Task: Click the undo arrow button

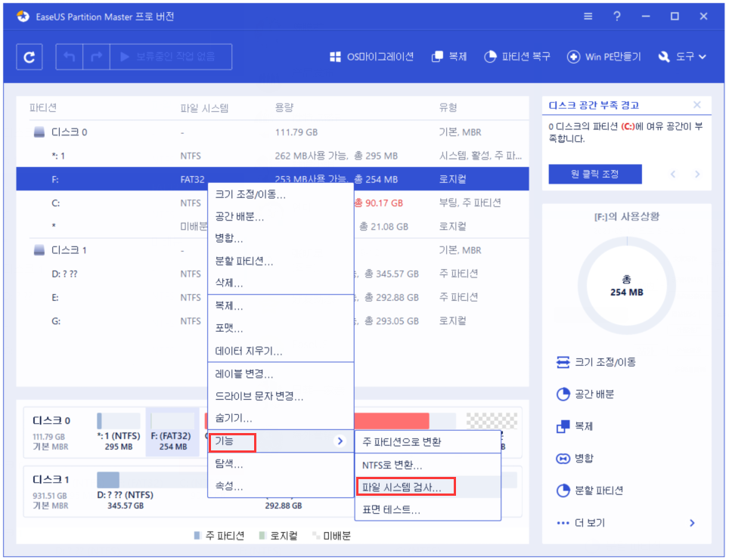Action: point(70,57)
